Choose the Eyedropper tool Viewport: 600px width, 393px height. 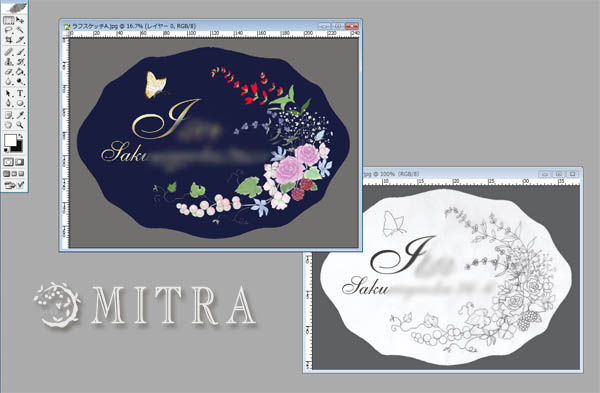click(x=20, y=115)
